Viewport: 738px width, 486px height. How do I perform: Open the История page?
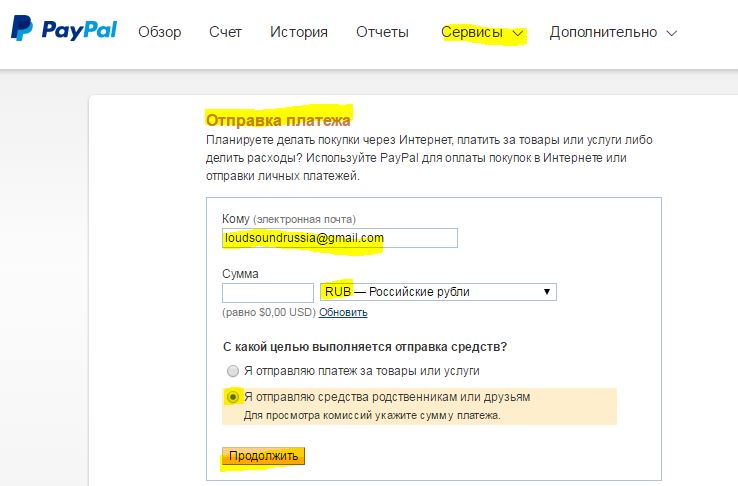coord(299,32)
